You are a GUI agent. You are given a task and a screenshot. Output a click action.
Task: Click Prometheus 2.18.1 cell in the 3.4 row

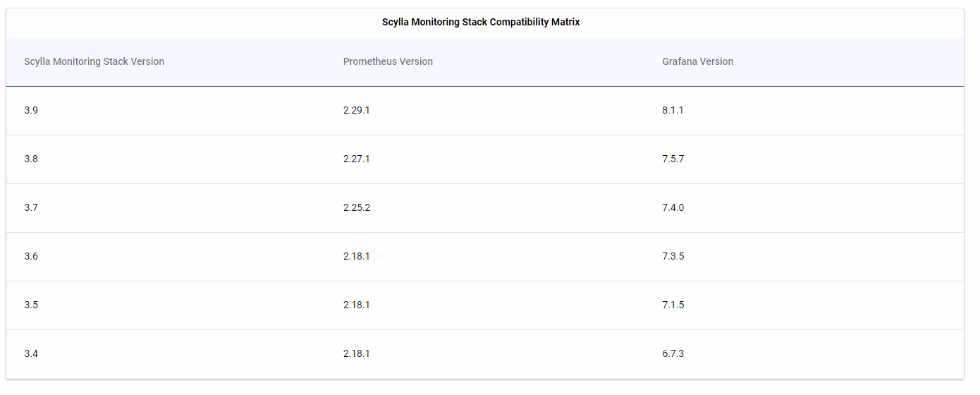click(x=356, y=353)
